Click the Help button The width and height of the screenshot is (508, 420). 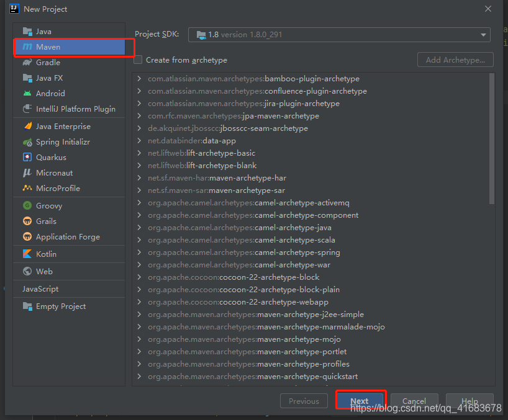click(x=469, y=401)
